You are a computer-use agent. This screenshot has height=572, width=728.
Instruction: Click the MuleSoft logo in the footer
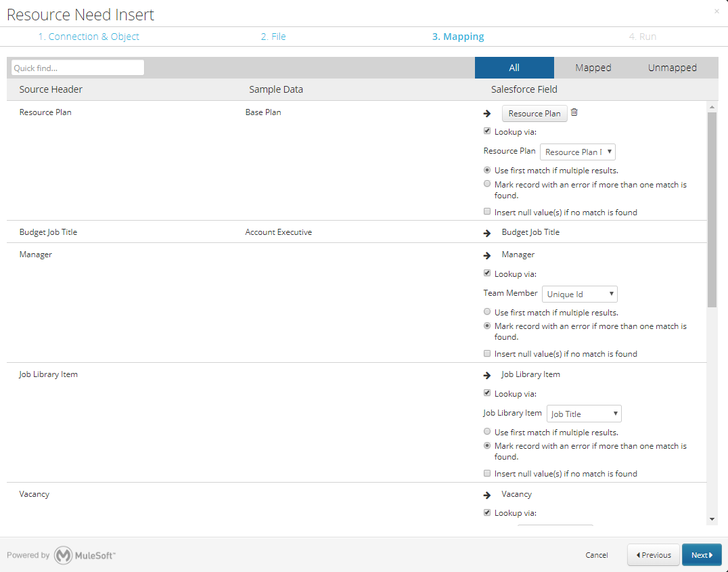pyautogui.click(x=85, y=555)
